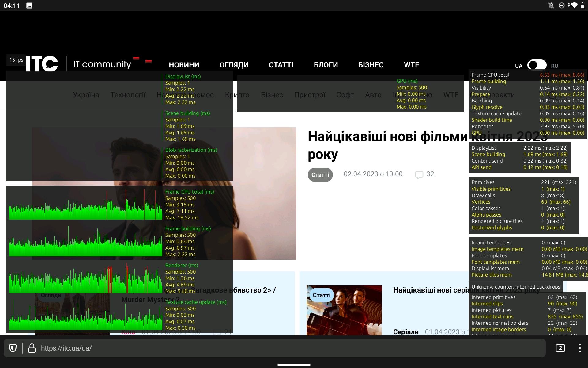Click the gray Статті tag button
588x368 pixels.
coord(320,175)
